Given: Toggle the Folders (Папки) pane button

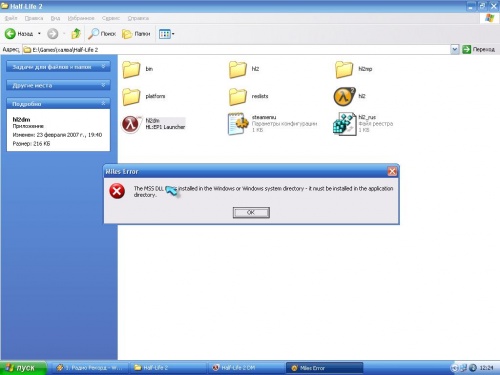Looking at the screenshot, I should tap(136, 34).
